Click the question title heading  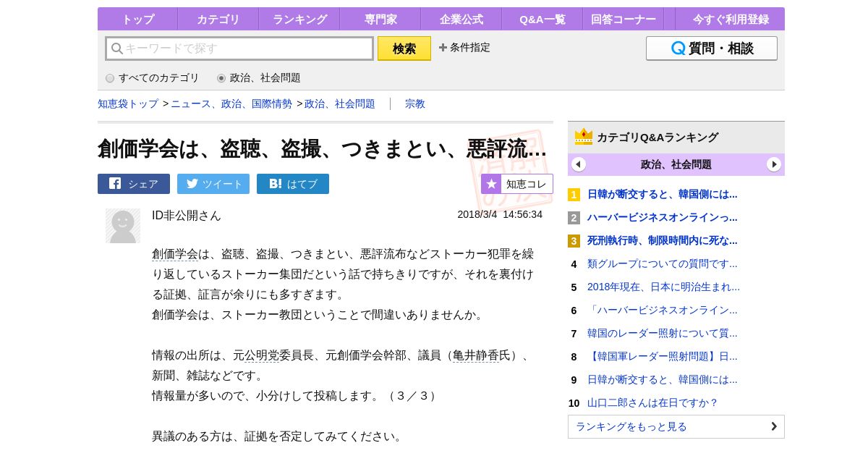pos(322,148)
